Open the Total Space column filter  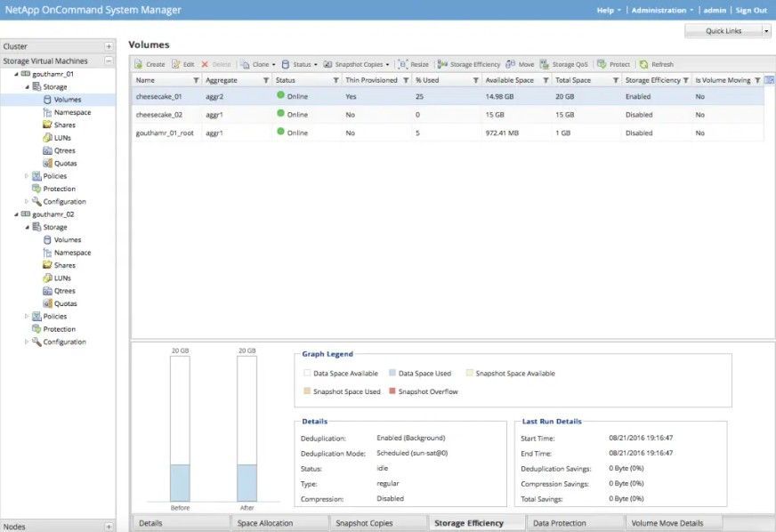614,80
